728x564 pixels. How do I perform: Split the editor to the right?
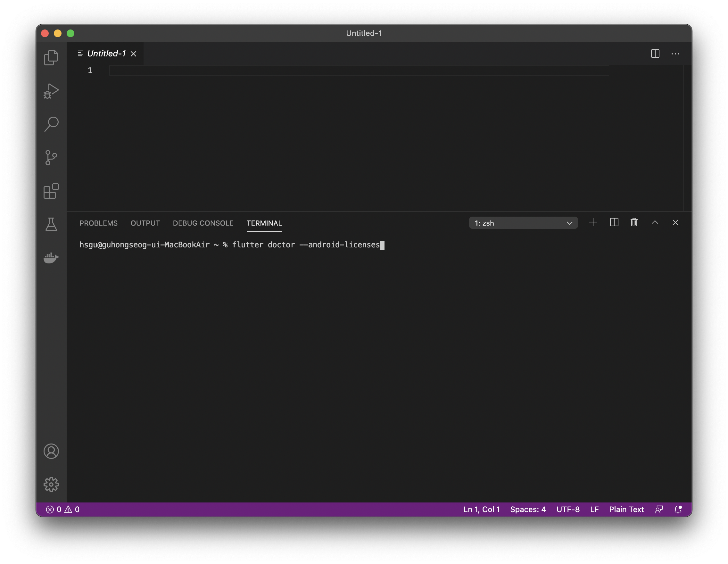point(655,54)
